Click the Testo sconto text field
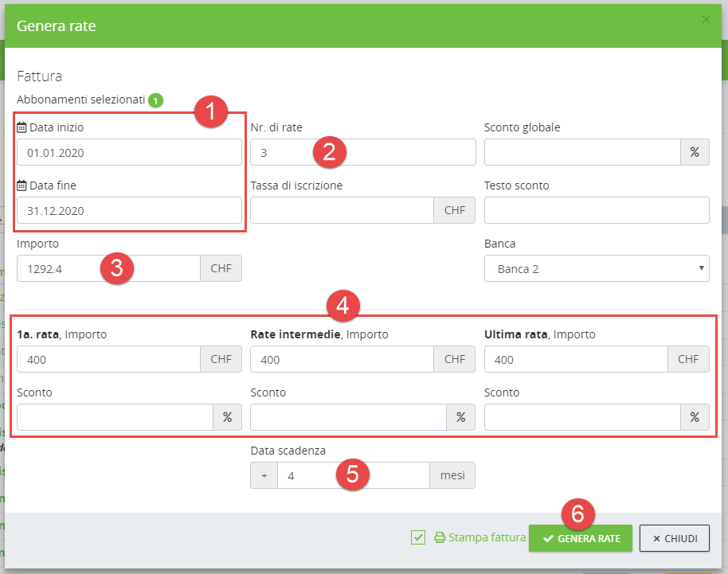The image size is (728, 574). coord(596,211)
